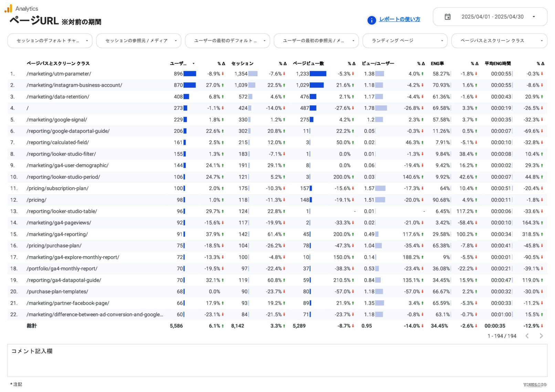Image resolution: width=555 pixels, height=392 pixels.
Task: Sort table by ENG率 column header
Action: click(437, 64)
